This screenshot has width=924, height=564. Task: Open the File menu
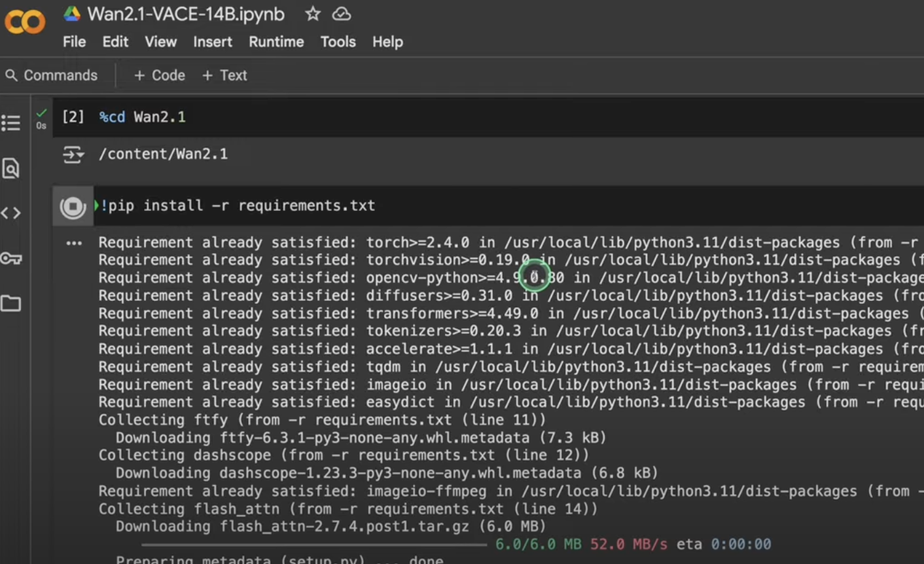pos(74,41)
